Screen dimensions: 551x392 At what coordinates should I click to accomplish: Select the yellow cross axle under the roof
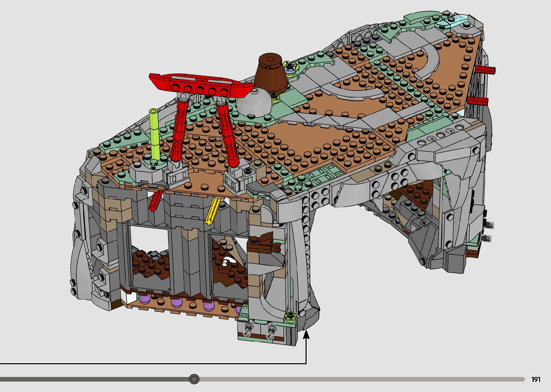tap(213, 210)
